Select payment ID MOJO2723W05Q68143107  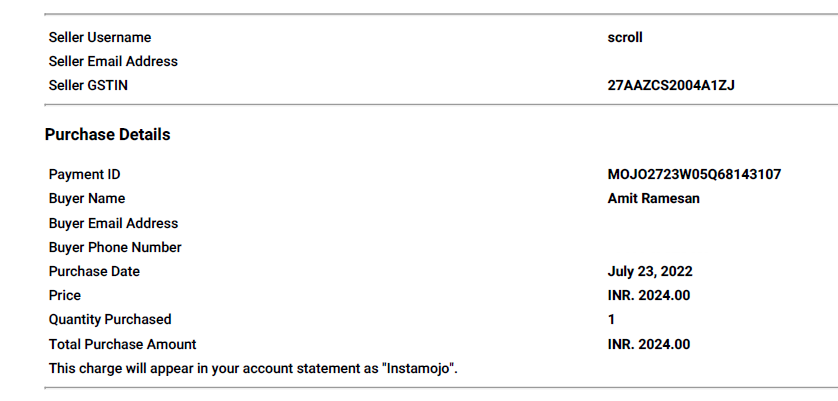click(694, 174)
